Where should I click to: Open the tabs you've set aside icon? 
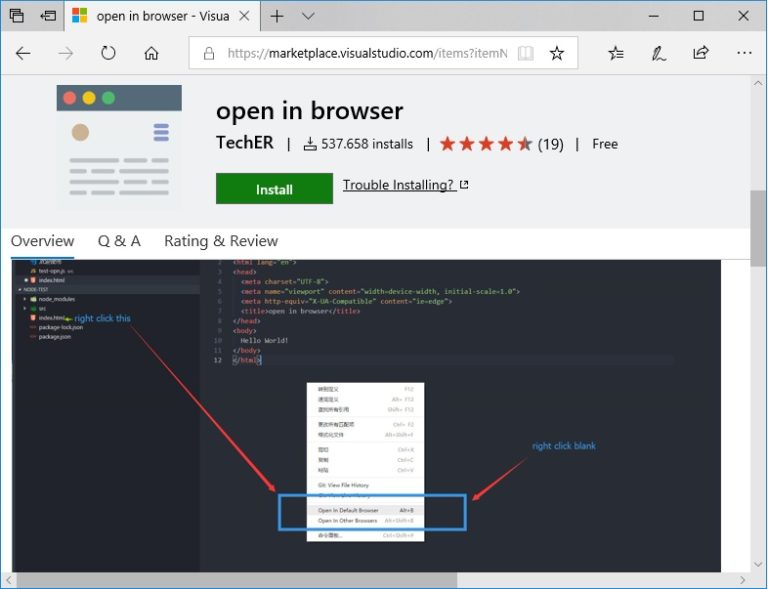17,16
